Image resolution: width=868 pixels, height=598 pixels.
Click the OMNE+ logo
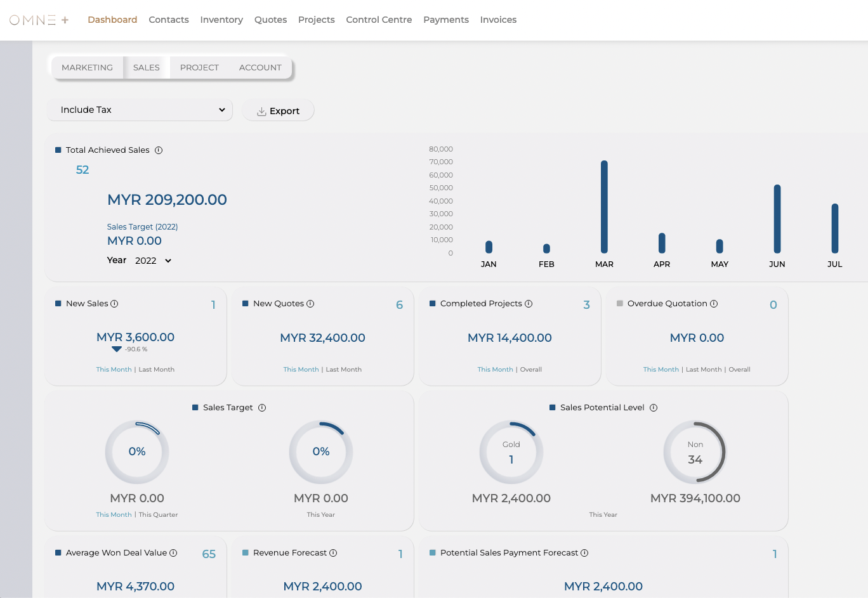(39, 20)
